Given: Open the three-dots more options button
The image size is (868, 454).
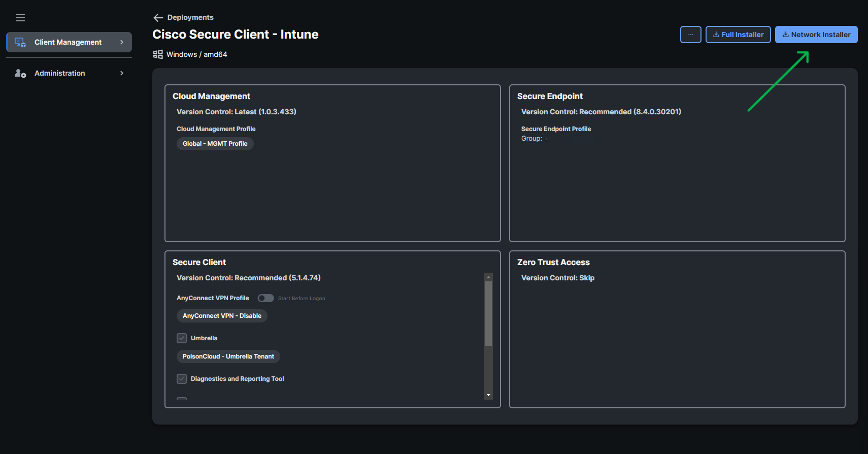Looking at the screenshot, I should click(691, 35).
